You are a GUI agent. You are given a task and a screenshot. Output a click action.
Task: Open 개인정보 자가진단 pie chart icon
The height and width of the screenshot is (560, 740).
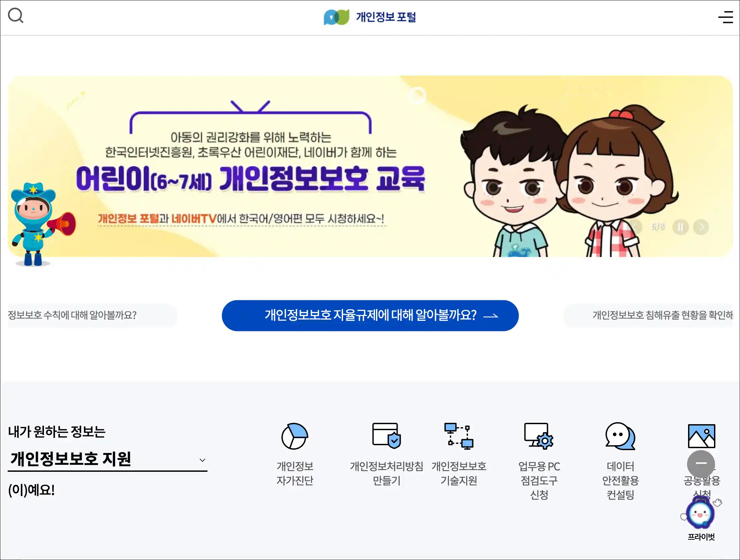pos(295,436)
